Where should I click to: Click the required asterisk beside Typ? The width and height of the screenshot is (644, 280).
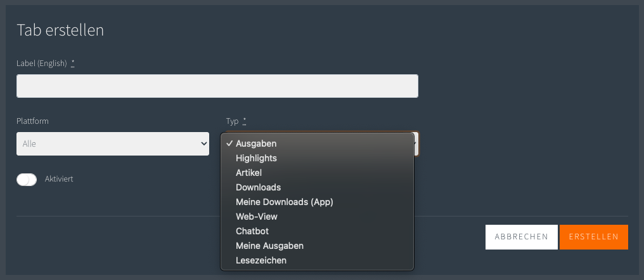point(245,121)
